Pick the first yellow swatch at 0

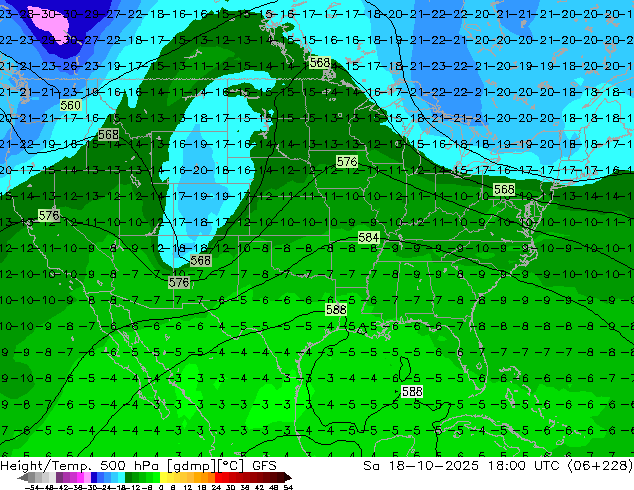click(163, 477)
